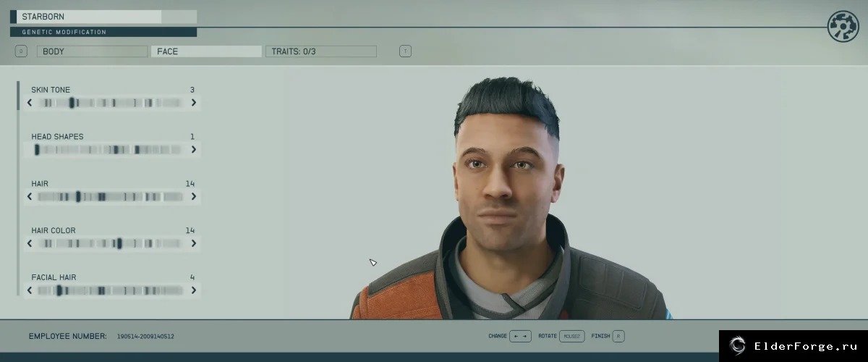This screenshot has width=868, height=362.
Task: Go to next Skin Tone option
Action: pos(194,103)
